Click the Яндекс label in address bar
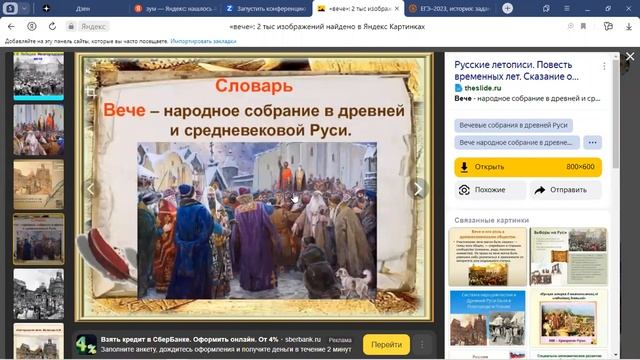Screen dimensions: 640x360 click(93, 27)
